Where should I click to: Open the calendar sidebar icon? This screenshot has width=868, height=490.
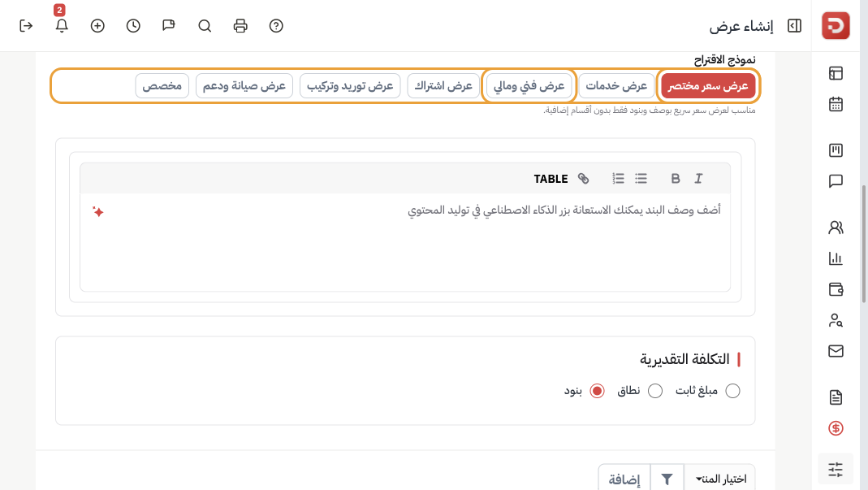point(836,104)
